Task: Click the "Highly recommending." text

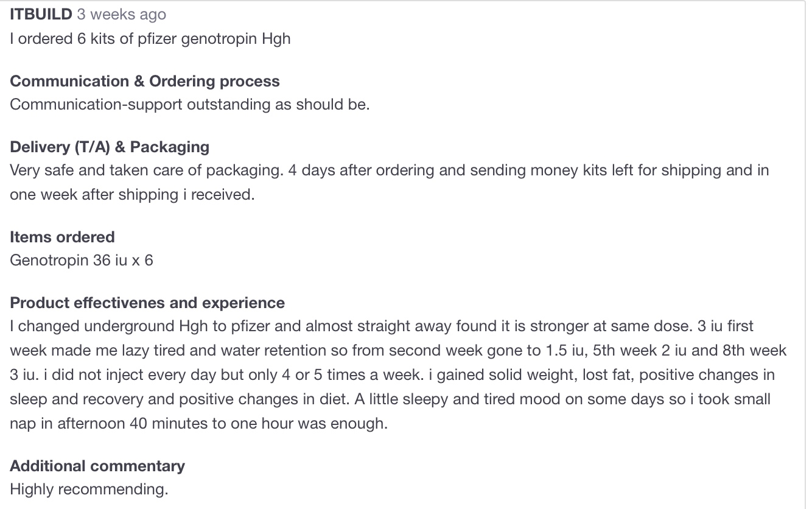Action: pos(89,489)
